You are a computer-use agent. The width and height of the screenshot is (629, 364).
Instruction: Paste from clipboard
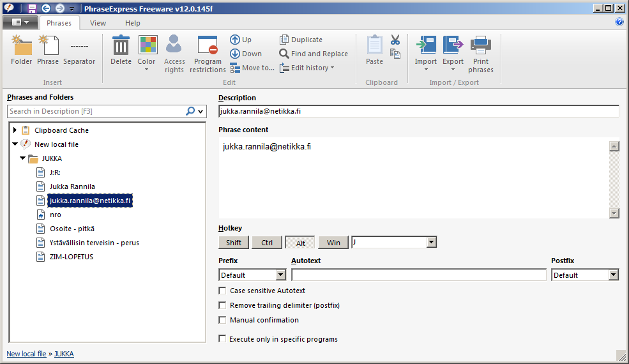[374, 50]
